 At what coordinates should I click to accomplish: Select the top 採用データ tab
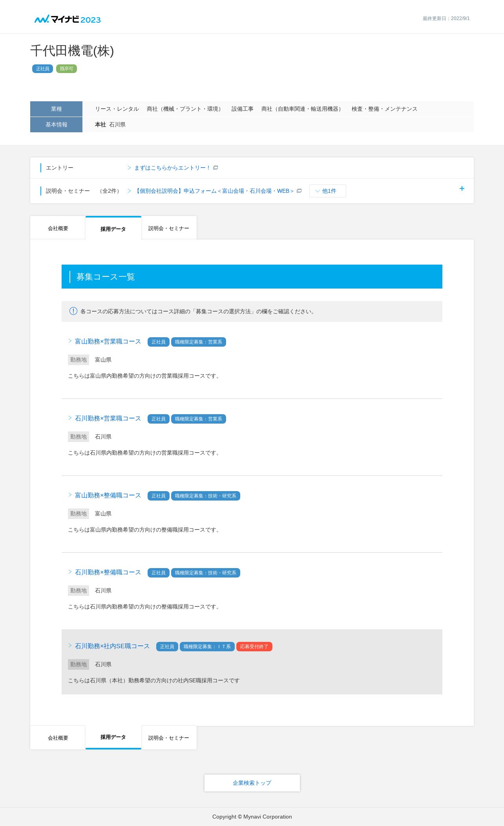113,228
